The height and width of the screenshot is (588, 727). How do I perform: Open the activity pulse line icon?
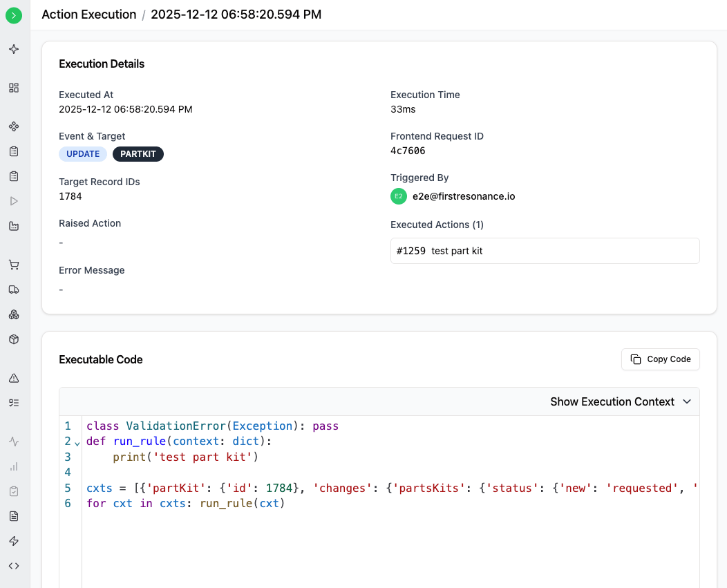(14, 442)
